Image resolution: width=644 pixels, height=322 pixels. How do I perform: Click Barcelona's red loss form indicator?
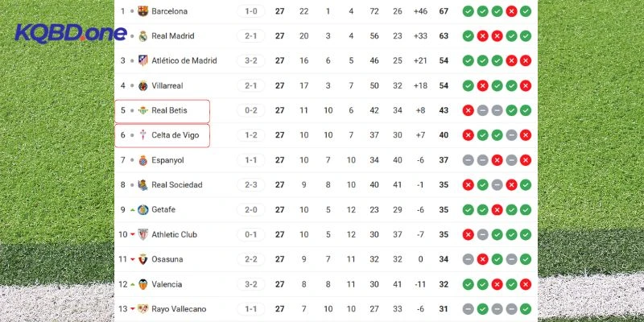pos(511,11)
